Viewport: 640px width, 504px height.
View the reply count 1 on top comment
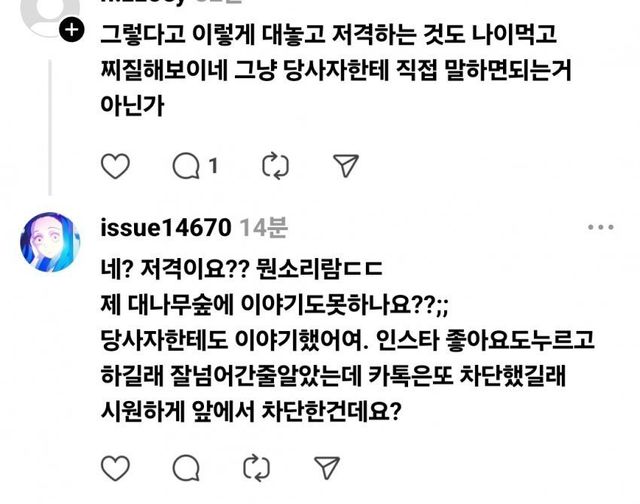pyautogui.click(x=213, y=166)
